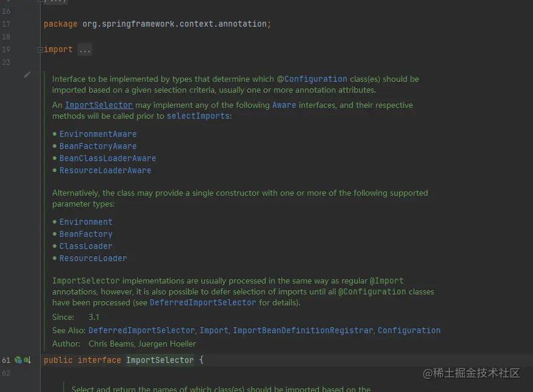Open the selectImports method link
Screen dimensions: 533x392
coord(198,116)
